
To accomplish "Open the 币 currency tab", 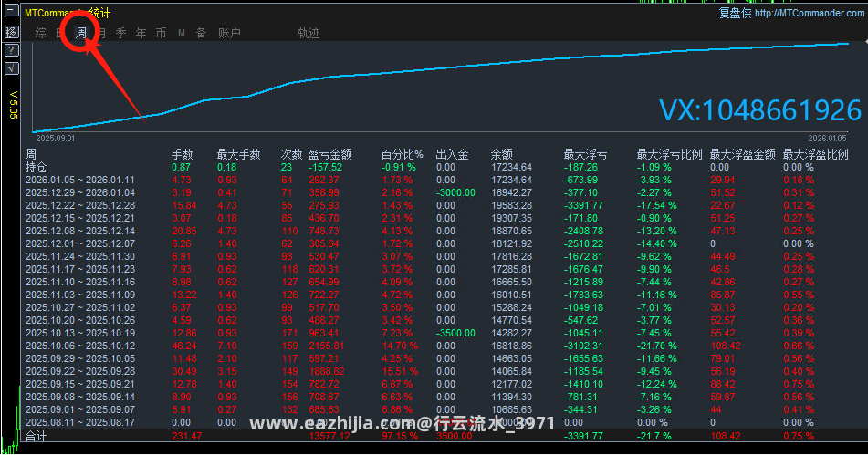I will [x=161, y=33].
